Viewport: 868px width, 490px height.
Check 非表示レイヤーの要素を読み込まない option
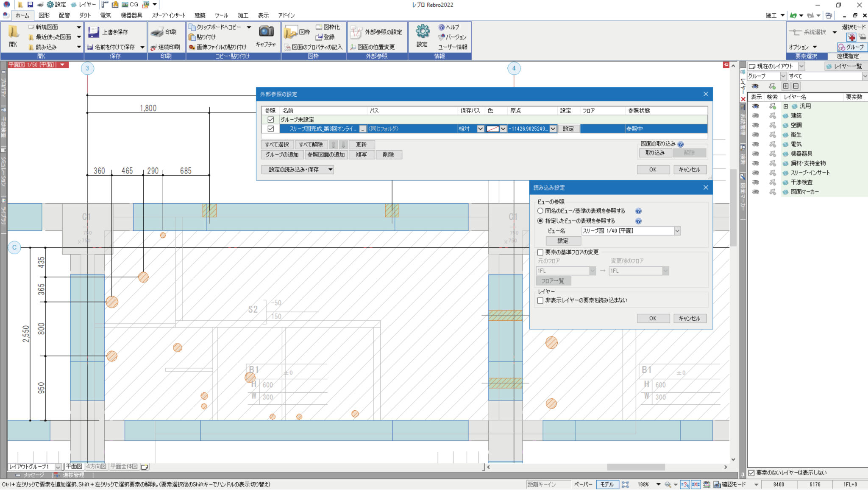tap(540, 300)
